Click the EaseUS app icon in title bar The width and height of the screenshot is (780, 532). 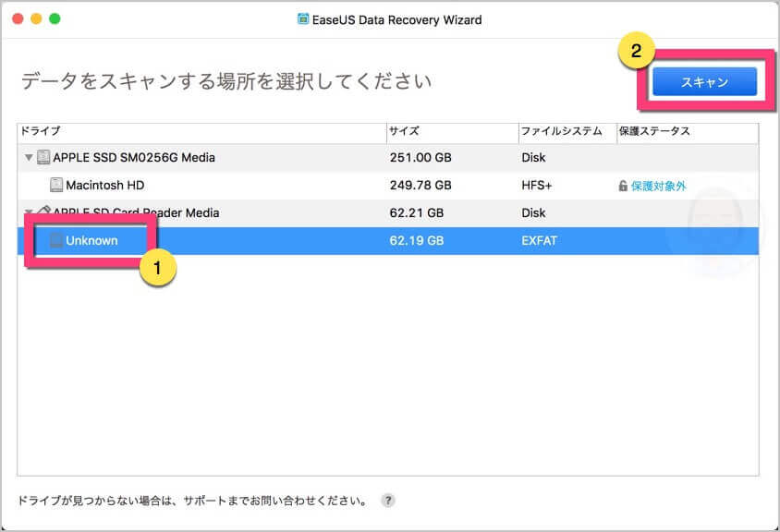(303, 19)
